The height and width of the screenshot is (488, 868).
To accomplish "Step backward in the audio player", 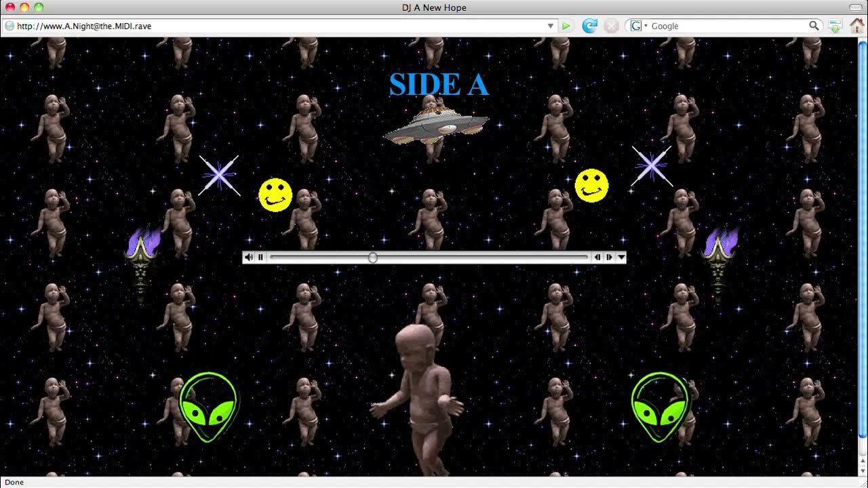I will 597,258.
